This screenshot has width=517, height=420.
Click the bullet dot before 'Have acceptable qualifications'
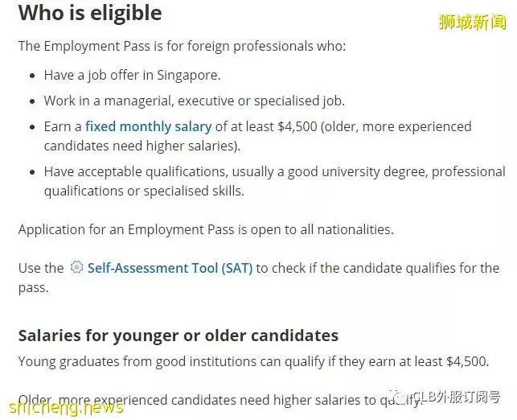(x=32, y=172)
